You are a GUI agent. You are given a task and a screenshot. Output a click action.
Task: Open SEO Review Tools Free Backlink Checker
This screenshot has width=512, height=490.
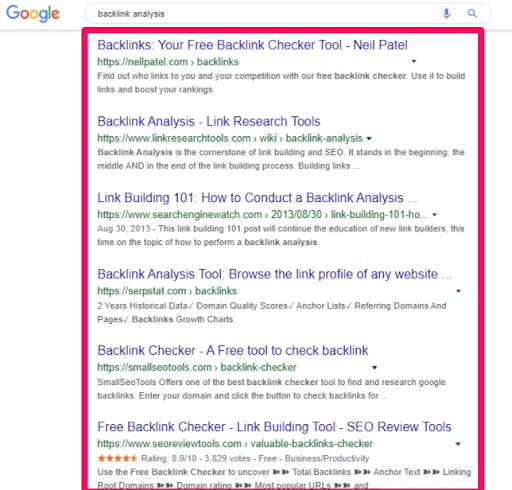[274, 427]
